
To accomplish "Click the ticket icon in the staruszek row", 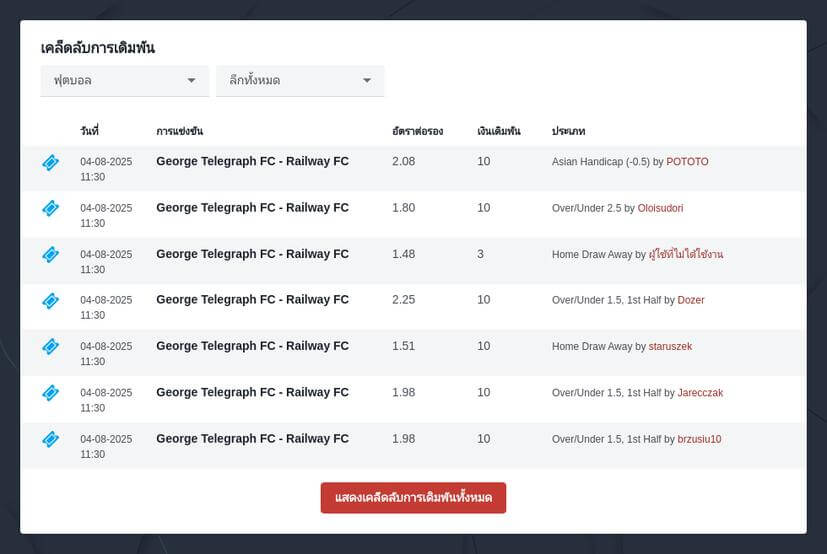I will tap(50, 346).
